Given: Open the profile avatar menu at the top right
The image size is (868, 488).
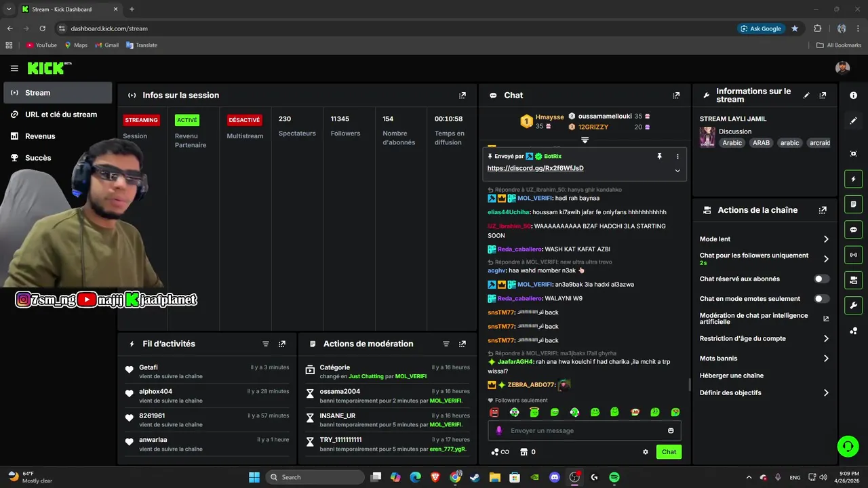Looking at the screenshot, I should (x=843, y=68).
